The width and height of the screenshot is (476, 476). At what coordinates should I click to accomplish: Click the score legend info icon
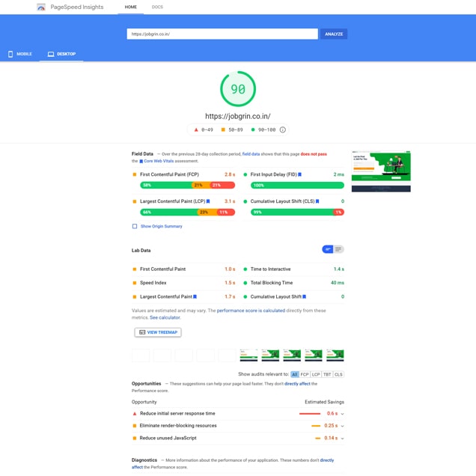[283, 130]
